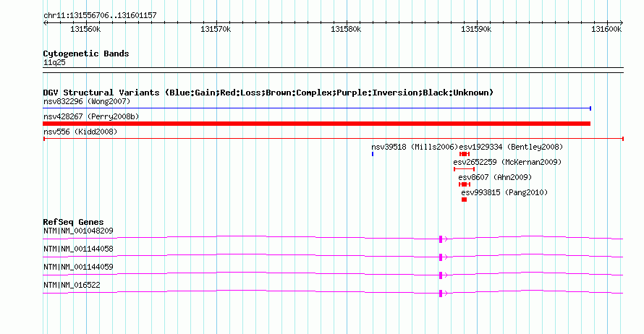Open the esv993815 (Pang2010) variant label
Screen dimensions: 644x334
(x=504, y=192)
